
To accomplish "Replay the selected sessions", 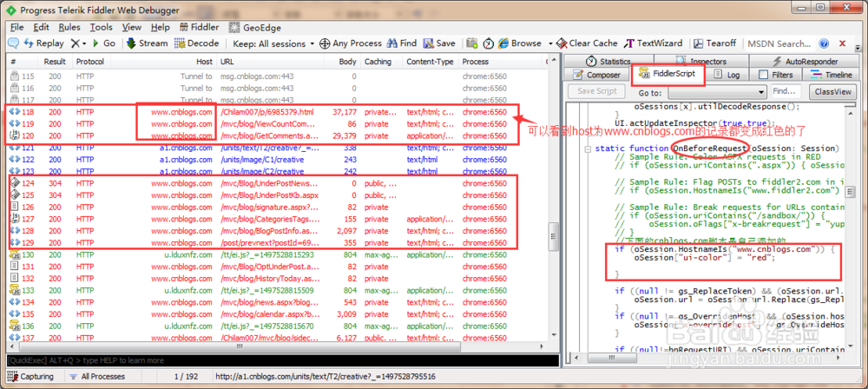I will pos(43,43).
